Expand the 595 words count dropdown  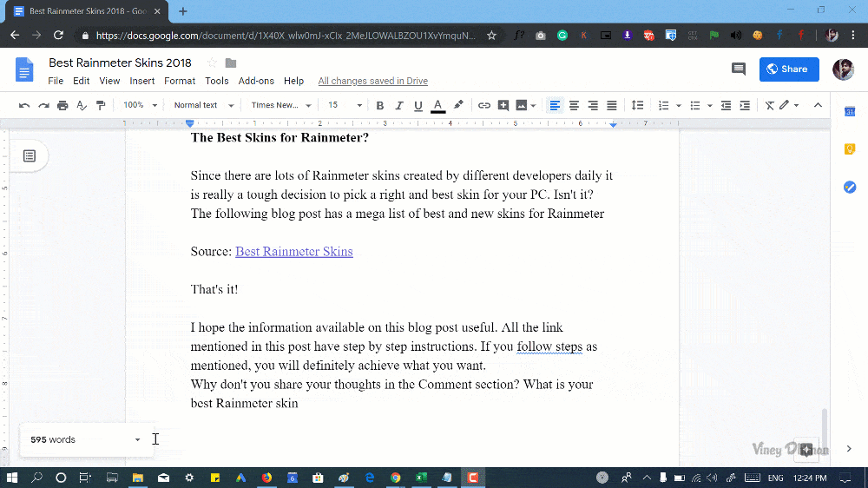pyautogui.click(x=137, y=440)
